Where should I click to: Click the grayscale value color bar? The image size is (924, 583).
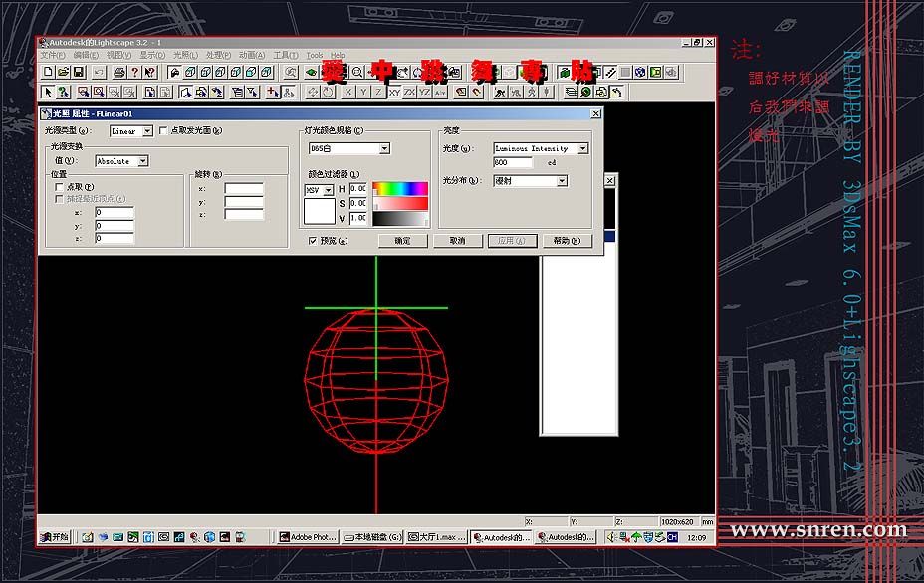coord(400,219)
